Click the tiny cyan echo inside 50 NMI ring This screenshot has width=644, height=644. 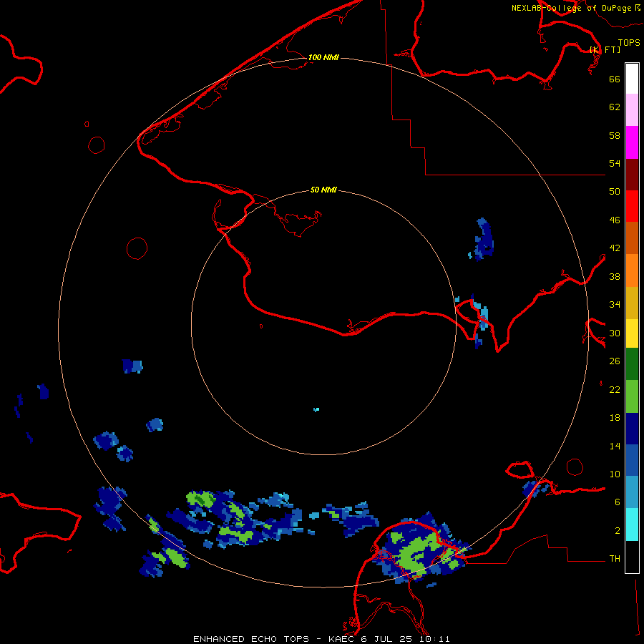(316, 409)
